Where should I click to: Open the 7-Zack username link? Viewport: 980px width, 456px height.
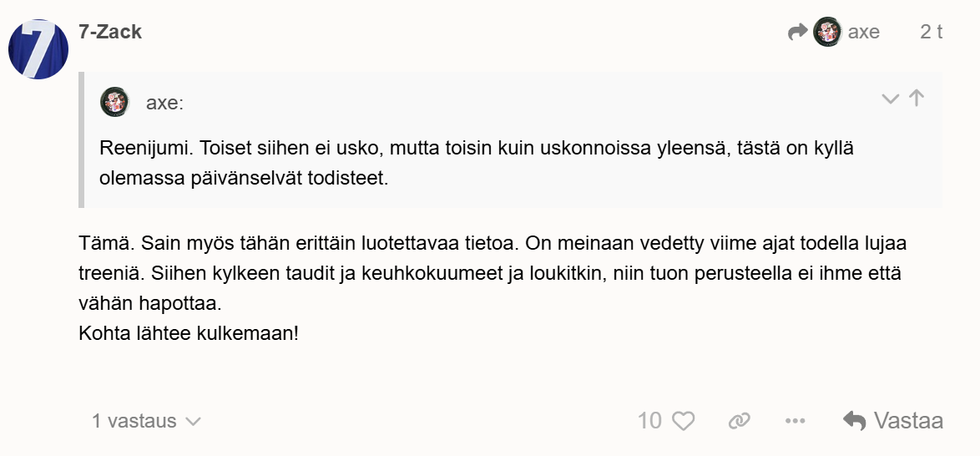coord(110,33)
